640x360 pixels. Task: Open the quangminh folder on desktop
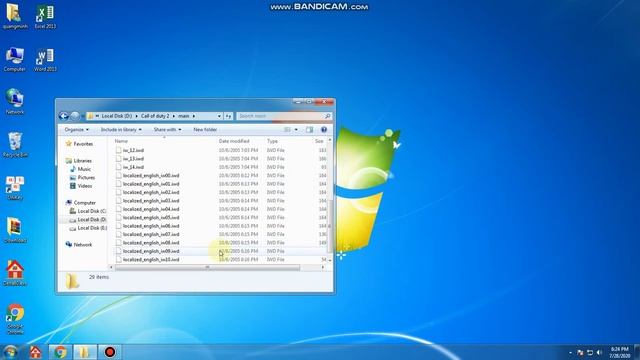click(x=15, y=16)
